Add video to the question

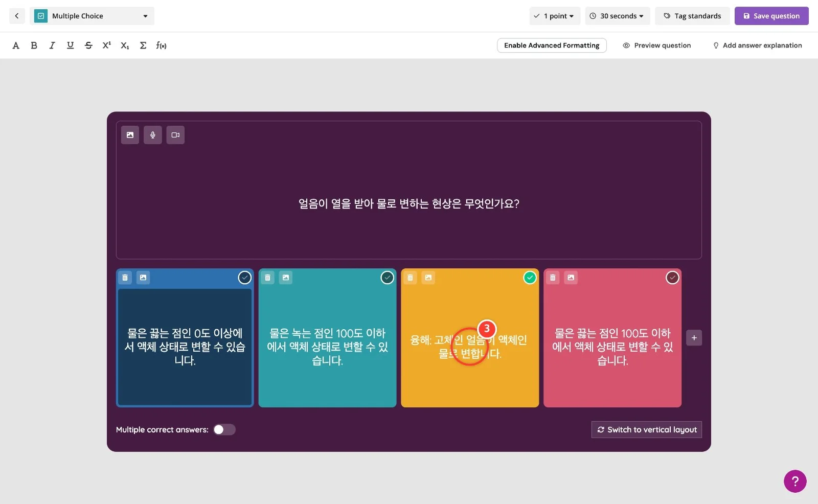(175, 135)
